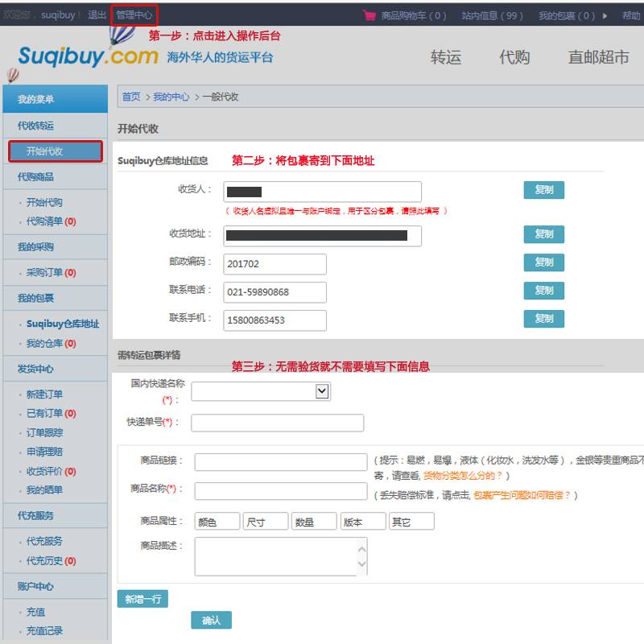The image size is (644, 644).
Task: Click the shopping cart icon in top bar
Action: pos(369,14)
